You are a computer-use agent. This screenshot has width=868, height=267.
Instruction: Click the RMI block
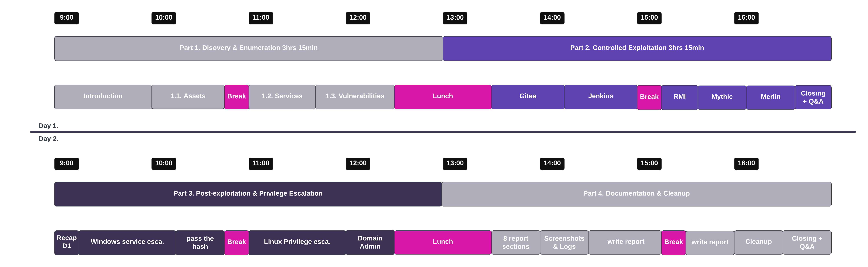(679, 97)
